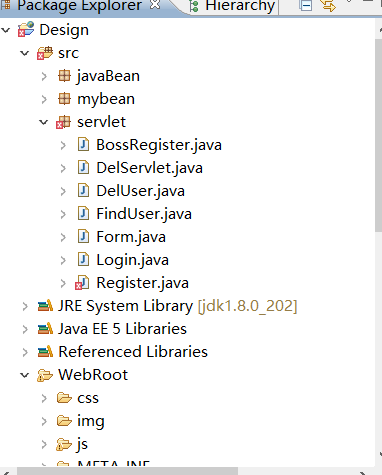Expand JRE System Library node

(25, 306)
